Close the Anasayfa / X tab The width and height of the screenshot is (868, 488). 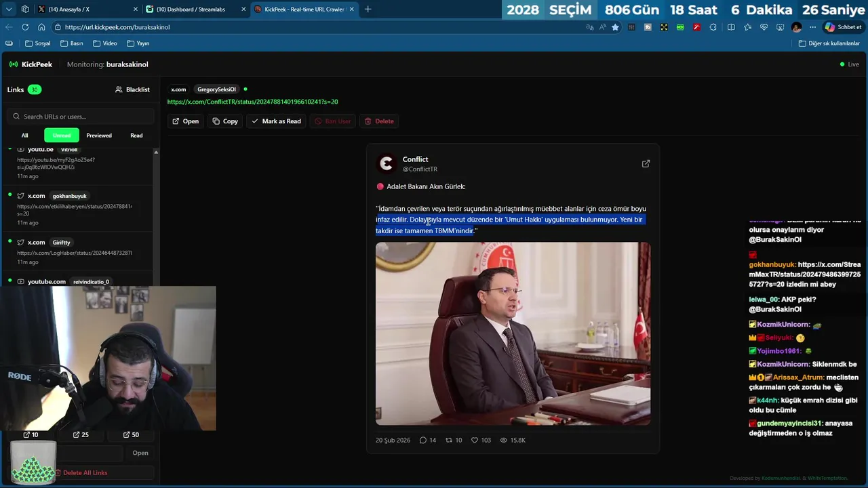tap(135, 9)
